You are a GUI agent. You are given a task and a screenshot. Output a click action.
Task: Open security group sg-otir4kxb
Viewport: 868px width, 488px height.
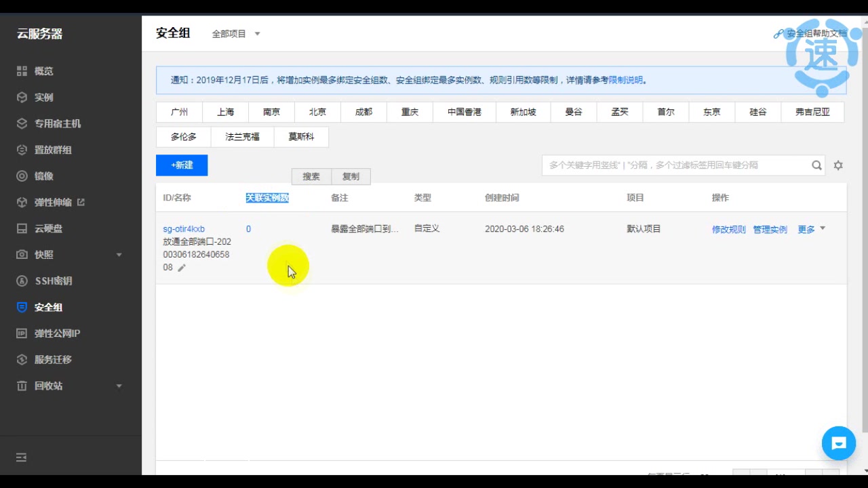[x=184, y=229]
